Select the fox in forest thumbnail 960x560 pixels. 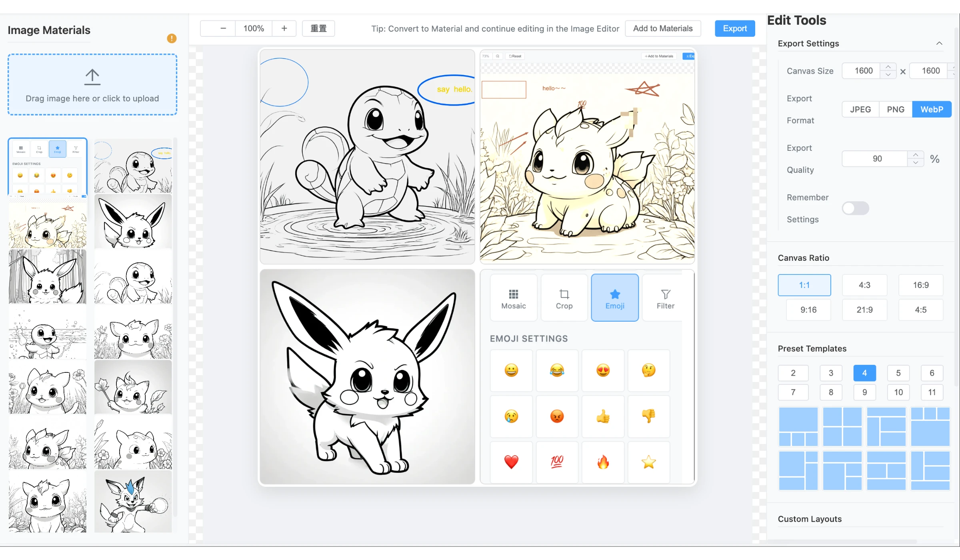(48, 276)
